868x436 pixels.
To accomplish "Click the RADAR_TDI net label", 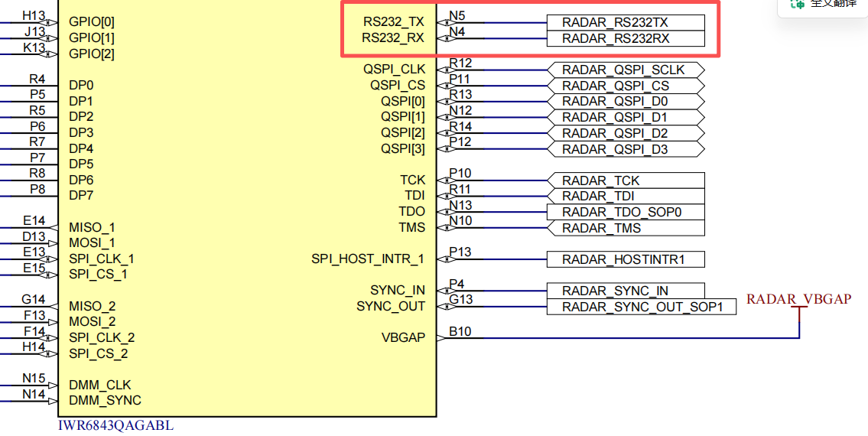I will 626,196.
